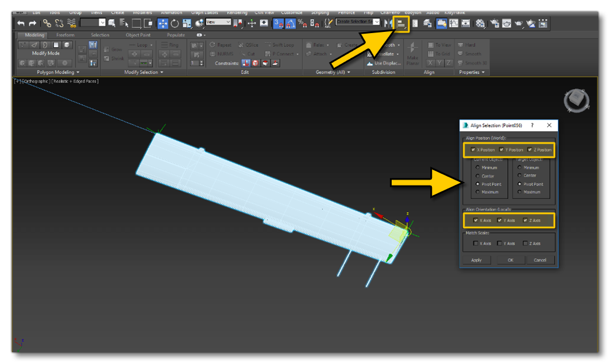
Task: Select the Rotate transform tool
Action: tap(175, 24)
